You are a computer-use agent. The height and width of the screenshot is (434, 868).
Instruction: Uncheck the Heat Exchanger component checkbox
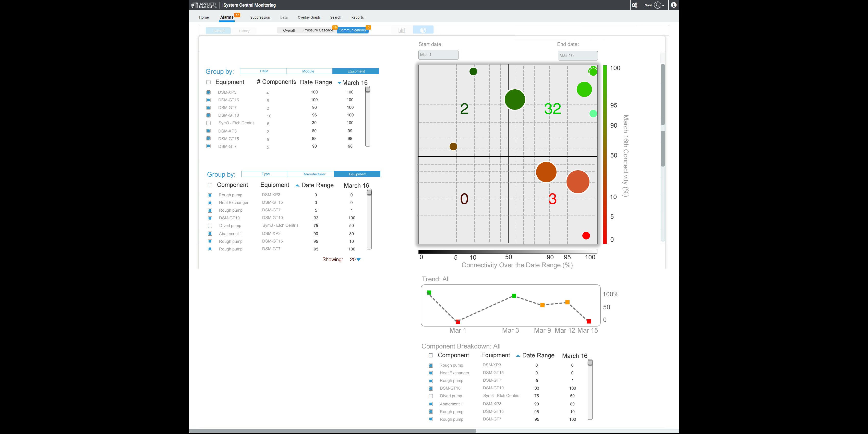point(210,203)
